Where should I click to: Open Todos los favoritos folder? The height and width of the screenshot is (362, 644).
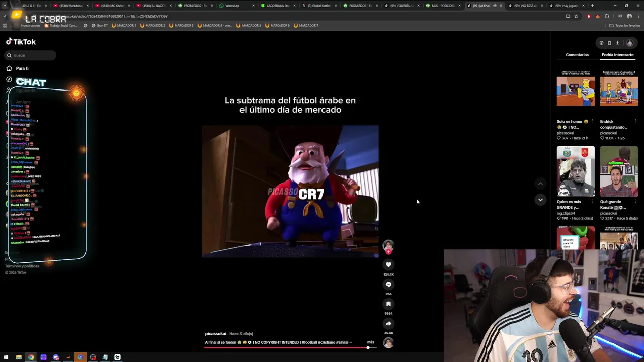624,25
